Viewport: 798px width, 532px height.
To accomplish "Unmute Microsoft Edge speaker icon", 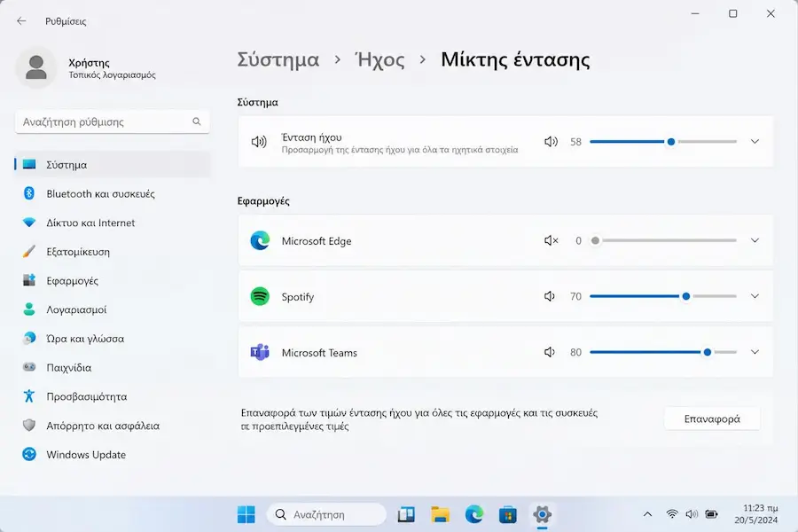I will (x=551, y=240).
